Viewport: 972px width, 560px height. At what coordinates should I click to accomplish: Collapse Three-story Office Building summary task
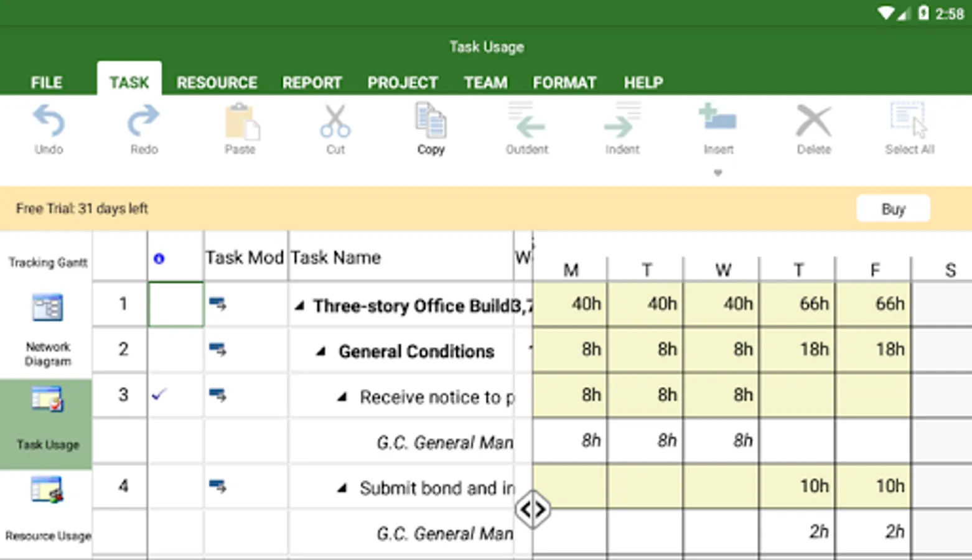click(x=300, y=306)
